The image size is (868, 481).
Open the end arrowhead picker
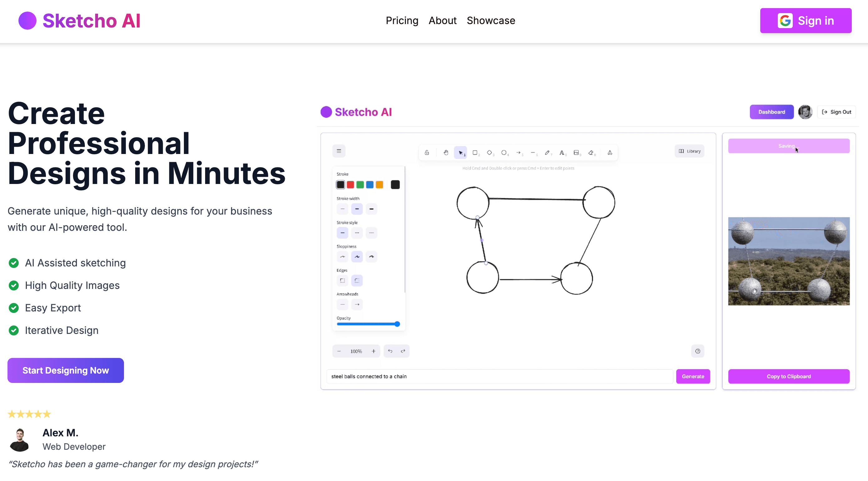coord(357,305)
